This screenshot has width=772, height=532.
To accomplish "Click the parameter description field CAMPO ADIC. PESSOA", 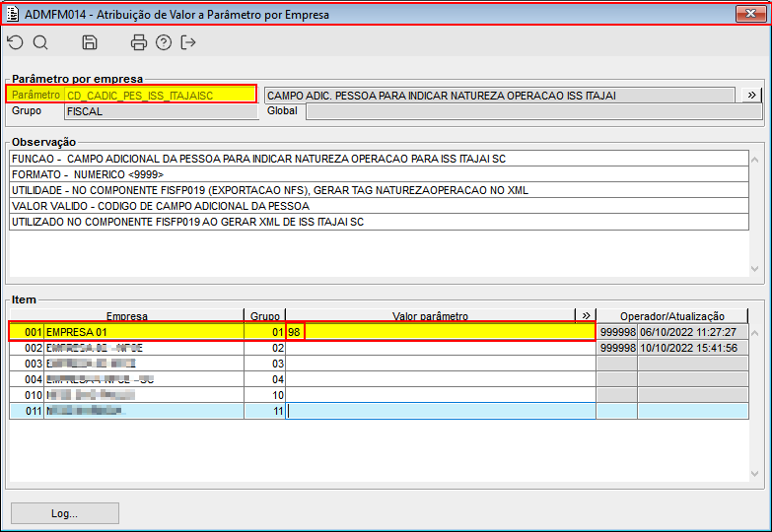I will coord(500,96).
